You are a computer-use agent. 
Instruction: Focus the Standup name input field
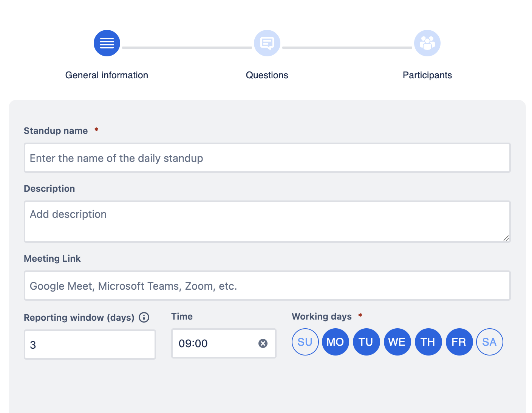pyautogui.click(x=267, y=158)
